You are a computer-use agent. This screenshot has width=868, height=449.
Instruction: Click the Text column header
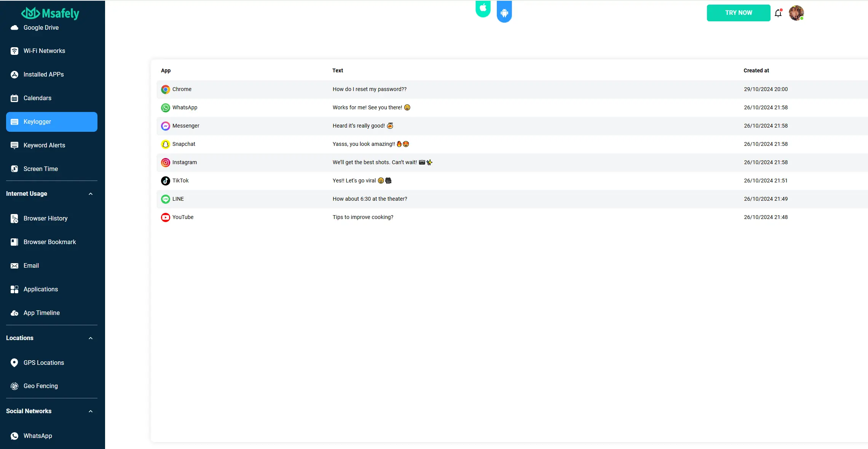(x=338, y=70)
